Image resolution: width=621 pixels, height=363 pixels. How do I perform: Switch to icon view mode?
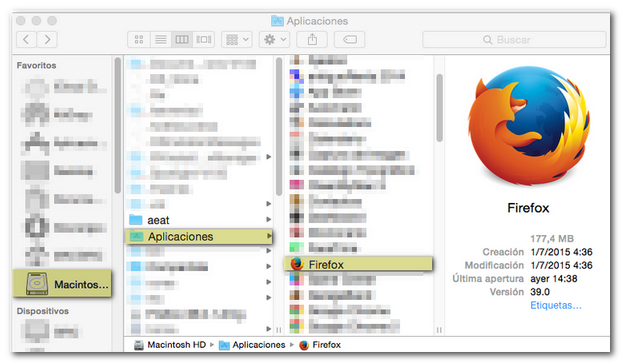coord(139,40)
